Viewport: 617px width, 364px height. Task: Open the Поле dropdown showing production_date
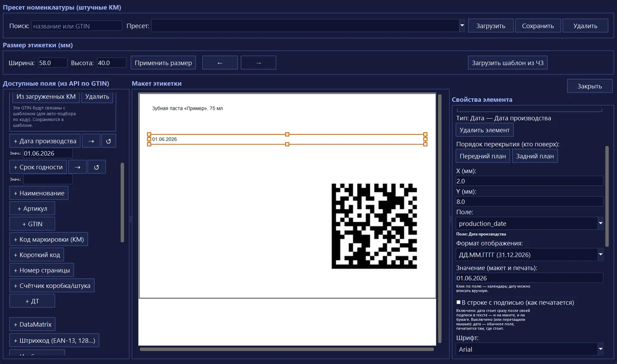(x=600, y=223)
